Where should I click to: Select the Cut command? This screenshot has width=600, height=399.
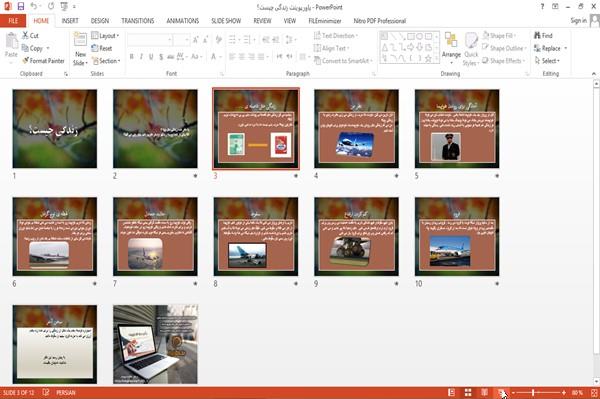pos(30,36)
